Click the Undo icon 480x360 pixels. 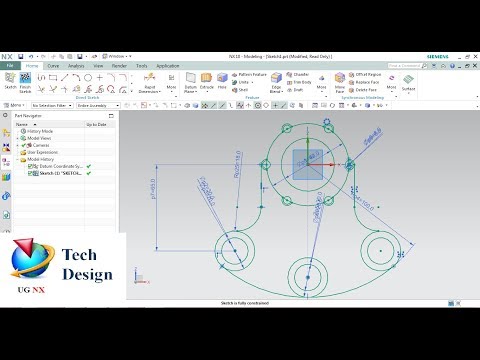click(x=31, y=57)
